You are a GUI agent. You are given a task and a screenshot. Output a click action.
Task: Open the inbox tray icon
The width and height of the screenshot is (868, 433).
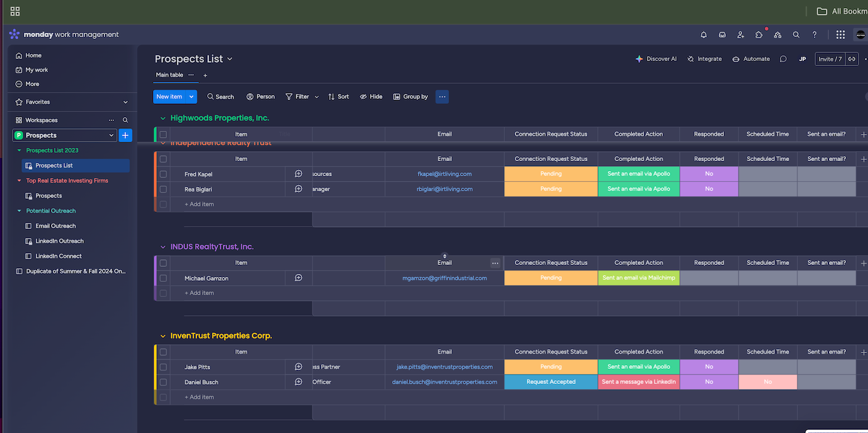pyautogui.click(x=722, y=35)
